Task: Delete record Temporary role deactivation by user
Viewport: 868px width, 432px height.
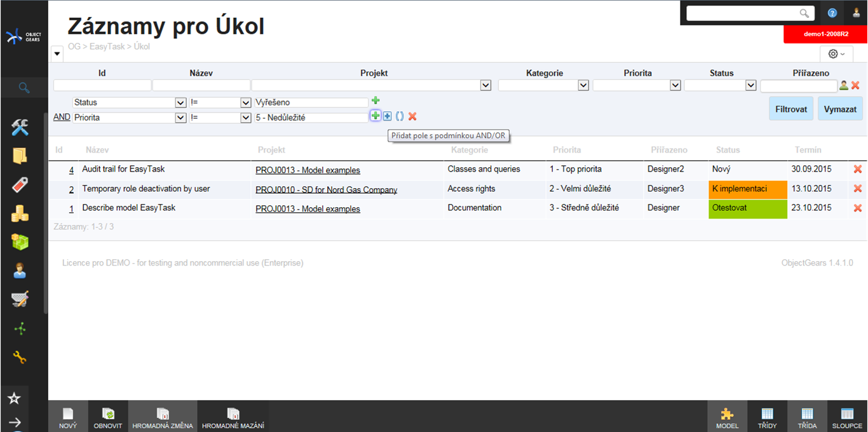Action: [x=858, y=189]
